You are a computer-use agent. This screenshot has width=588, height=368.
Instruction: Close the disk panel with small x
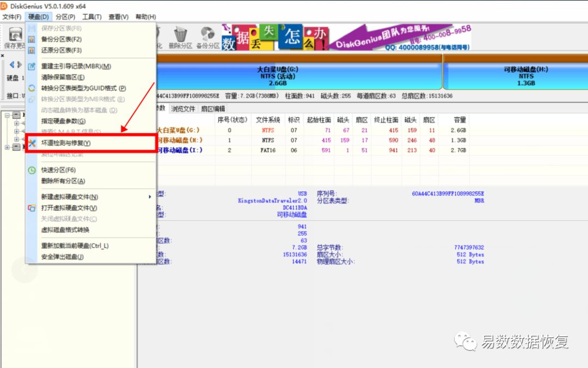pyautogui.click(x=3, y=56)
